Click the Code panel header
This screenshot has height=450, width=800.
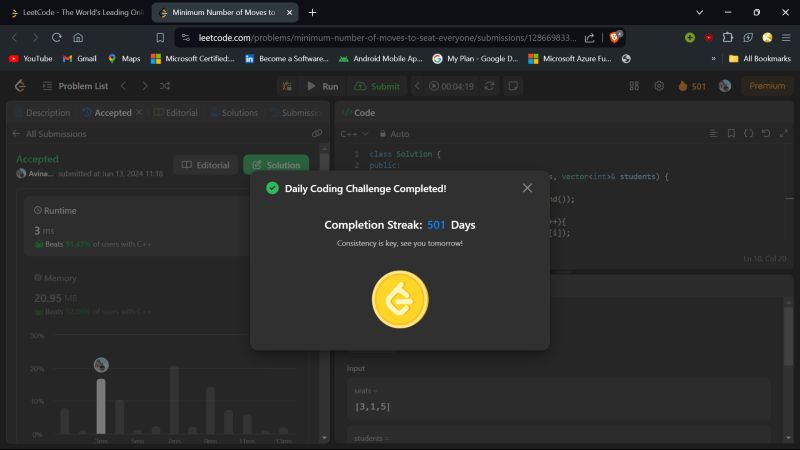click(x=359, y=113)
